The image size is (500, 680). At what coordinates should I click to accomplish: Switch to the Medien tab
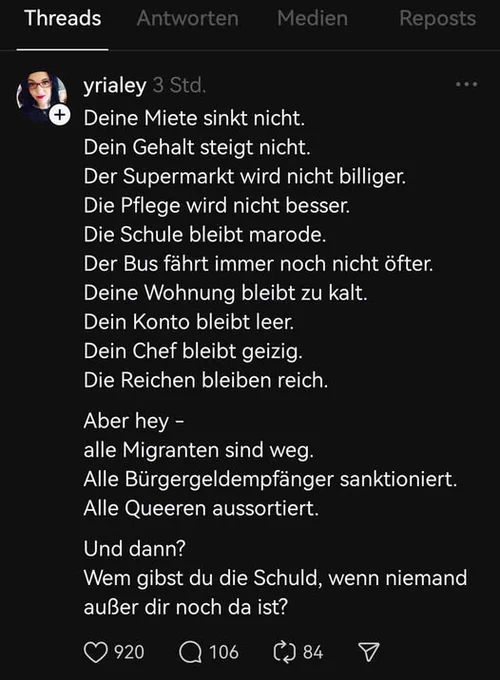click(x=312, y=19)
